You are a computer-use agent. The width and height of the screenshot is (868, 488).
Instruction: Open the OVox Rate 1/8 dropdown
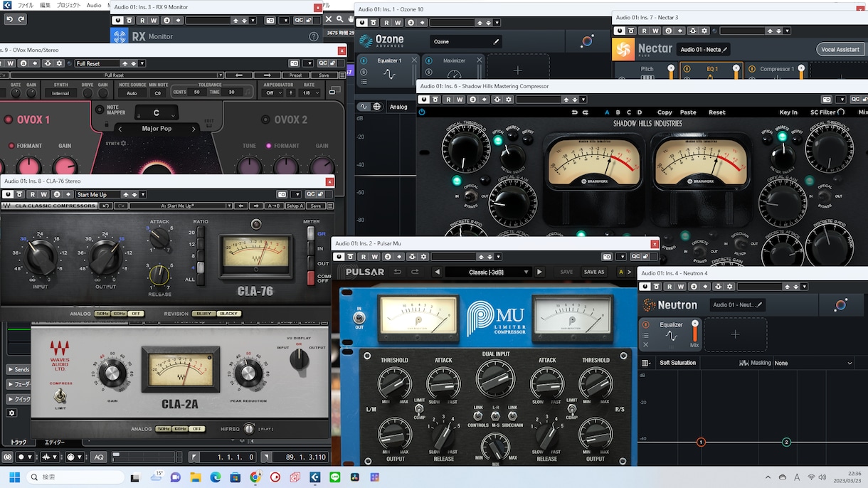[308, 92]
